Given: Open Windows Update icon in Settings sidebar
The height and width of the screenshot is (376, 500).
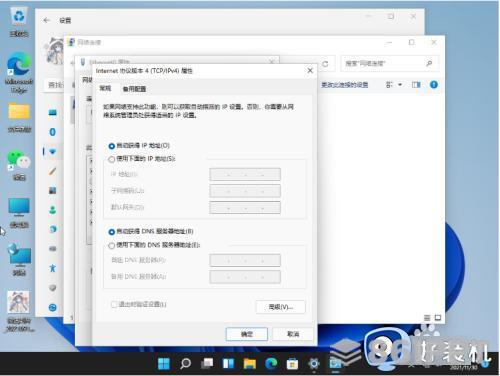Looking at the screenshot, I should 53,307.
